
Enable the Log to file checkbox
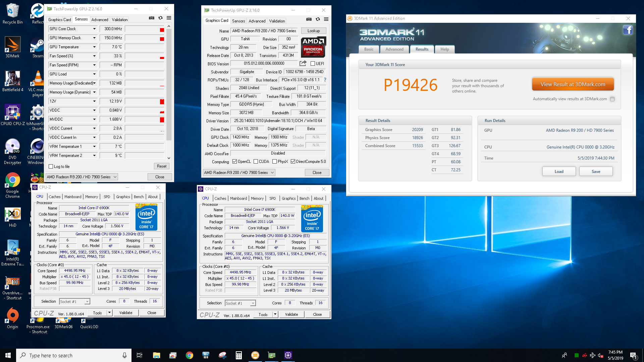(51, 167)
